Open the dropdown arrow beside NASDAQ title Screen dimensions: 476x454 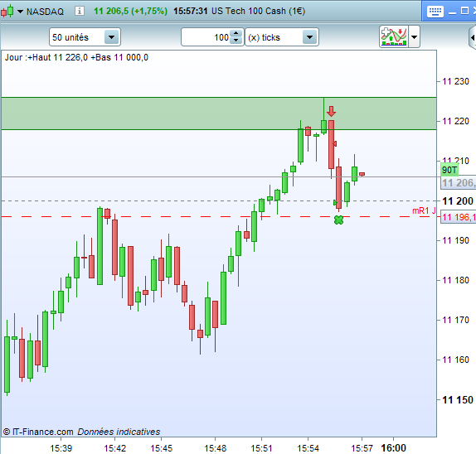point(20,12)
